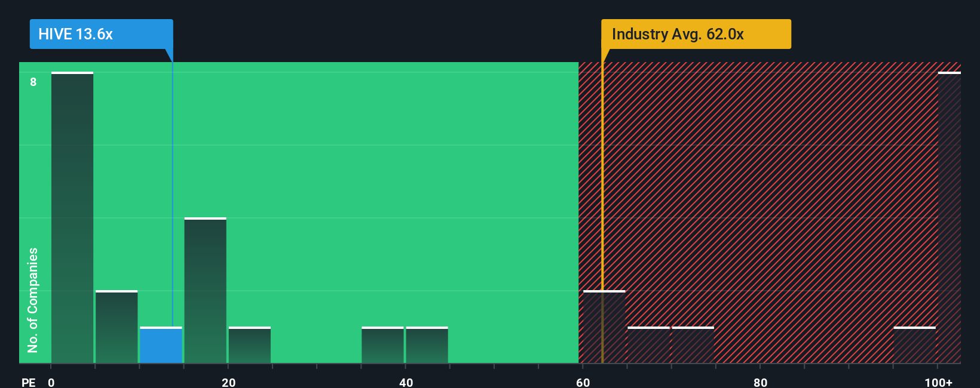
Task: Click the x-axis tick label '40'
Action: point(406,382)
